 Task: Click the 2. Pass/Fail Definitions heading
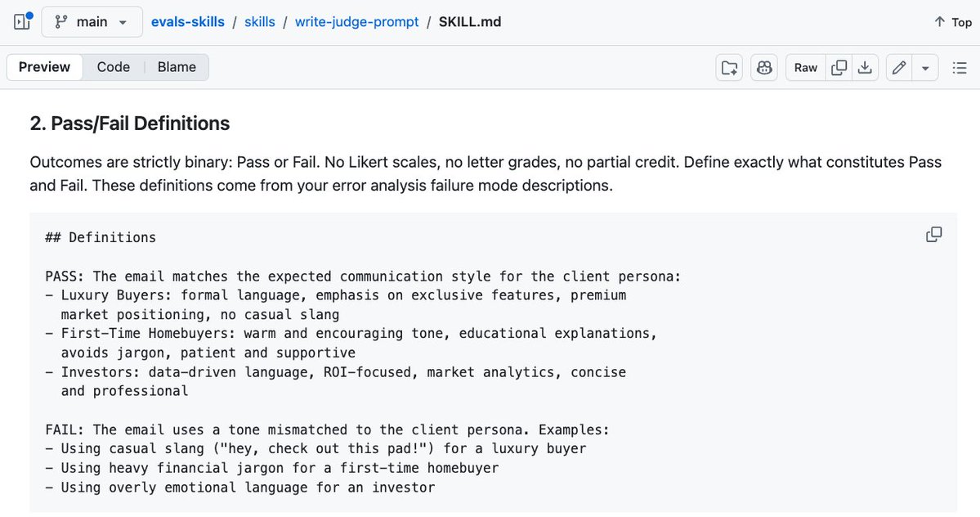click(130, 124)
